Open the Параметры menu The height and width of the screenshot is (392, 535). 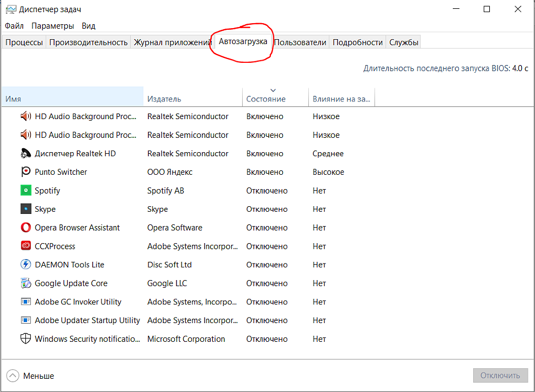[x=52, y=26]
